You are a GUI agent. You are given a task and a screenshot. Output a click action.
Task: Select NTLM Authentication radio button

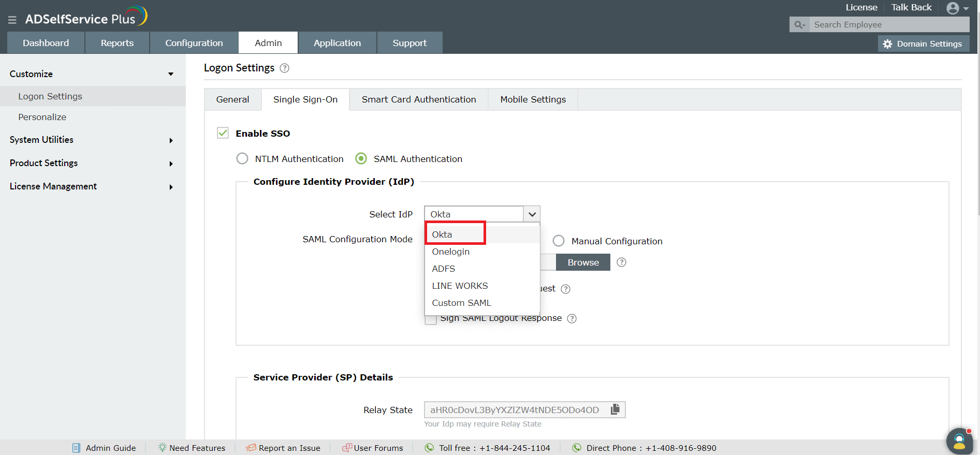pos(242,158)
